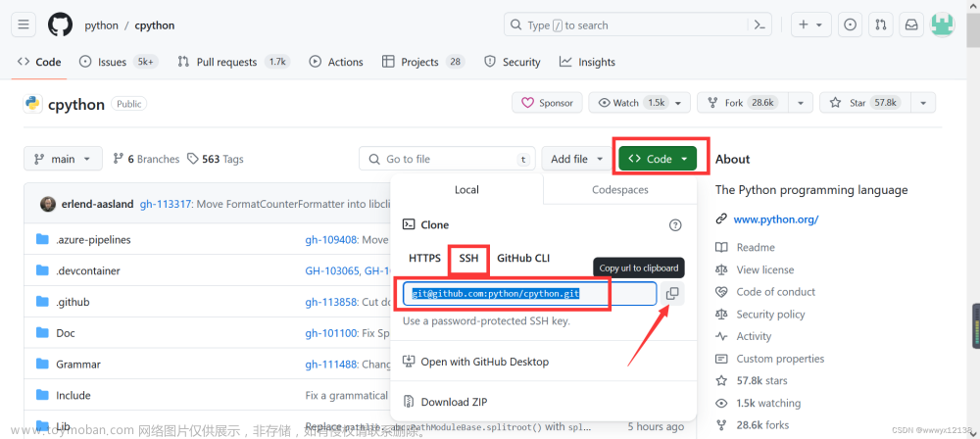This screenshot has width=980, height=439.
Task: Open the .github folder
Action: click(73, 302)
